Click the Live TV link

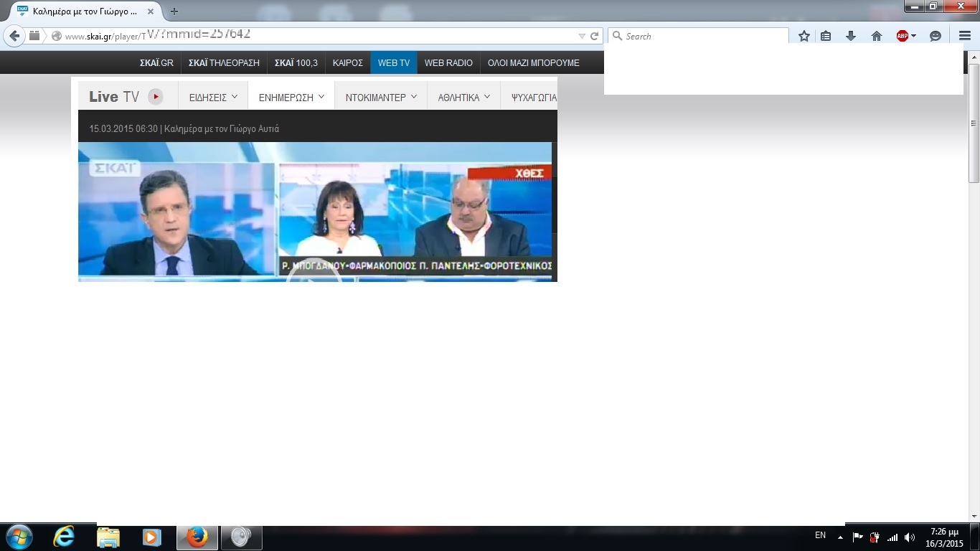pos(114,97)
